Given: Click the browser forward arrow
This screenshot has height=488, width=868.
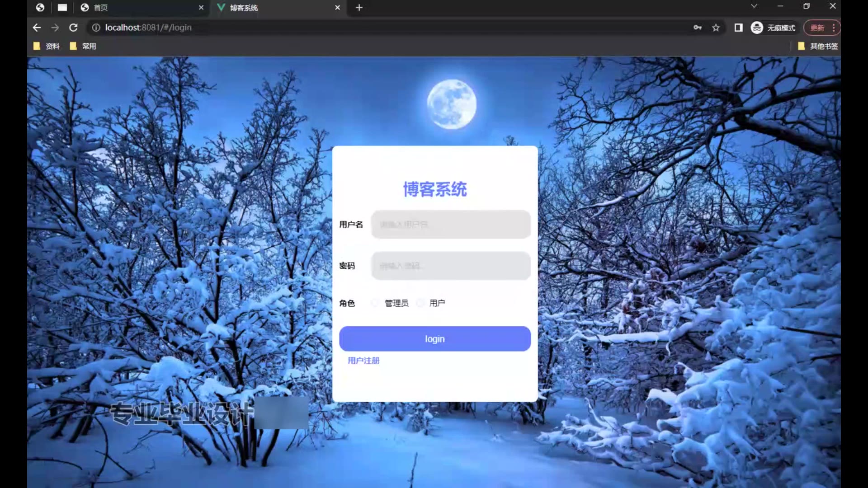Looking at the screenshot, I should click(55, 28).
